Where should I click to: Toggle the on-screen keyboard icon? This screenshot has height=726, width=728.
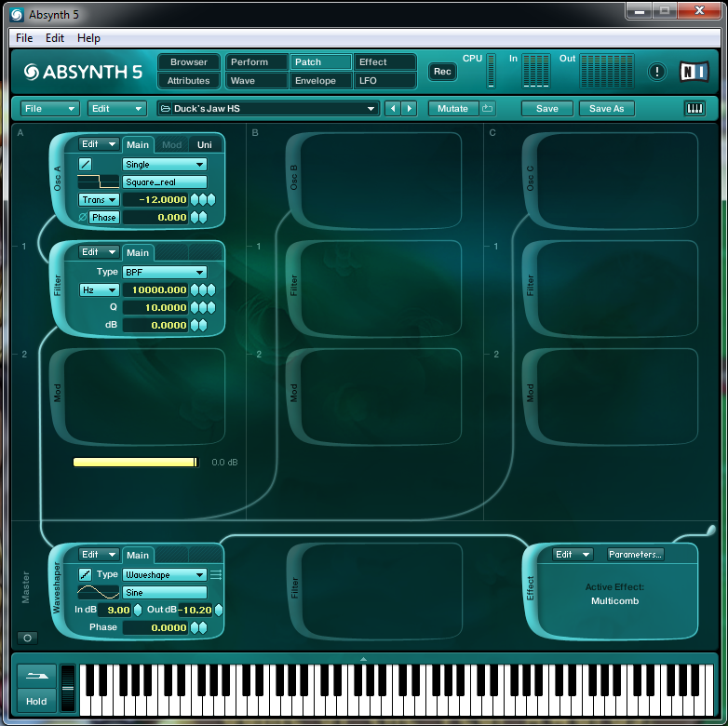694,109
